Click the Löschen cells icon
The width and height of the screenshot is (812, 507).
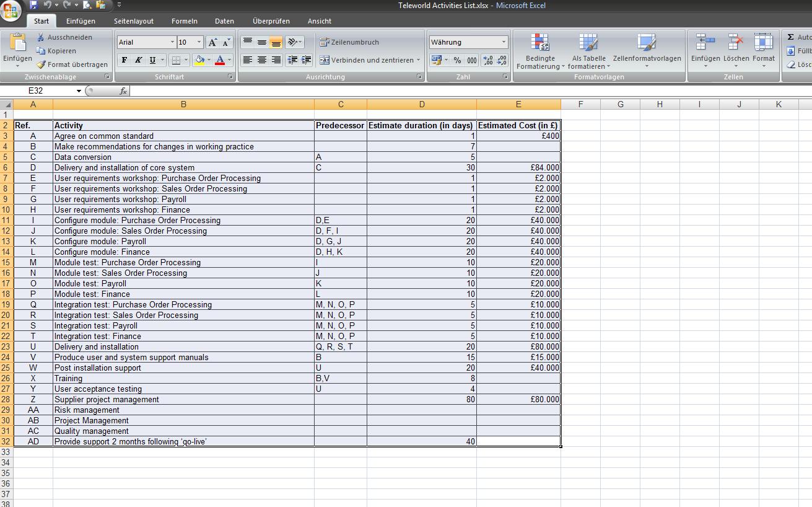click(735, 48)
